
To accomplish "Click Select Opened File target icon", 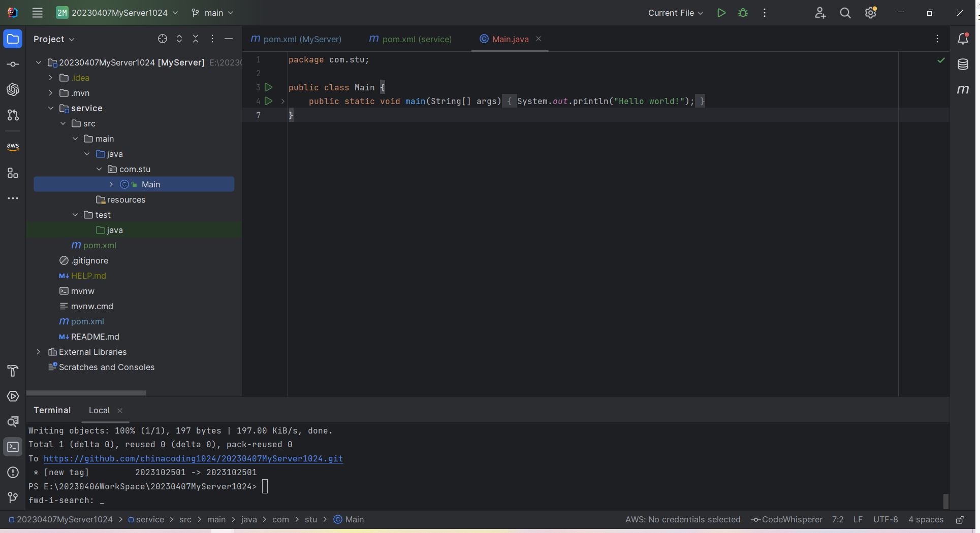I will (163, 39).
